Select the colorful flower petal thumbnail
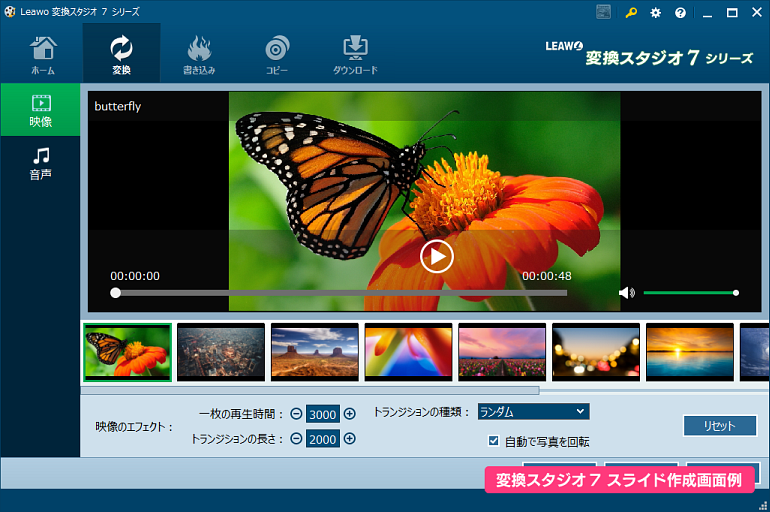 tap(409, 352)
